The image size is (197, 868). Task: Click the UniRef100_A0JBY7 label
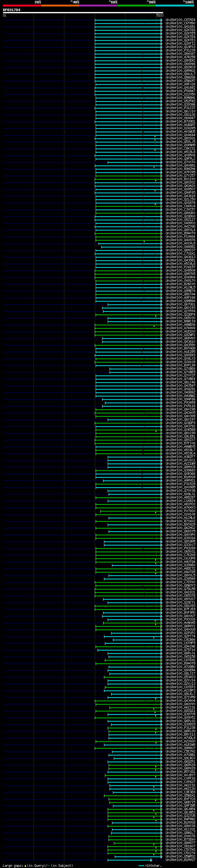(x=180, y=776)
